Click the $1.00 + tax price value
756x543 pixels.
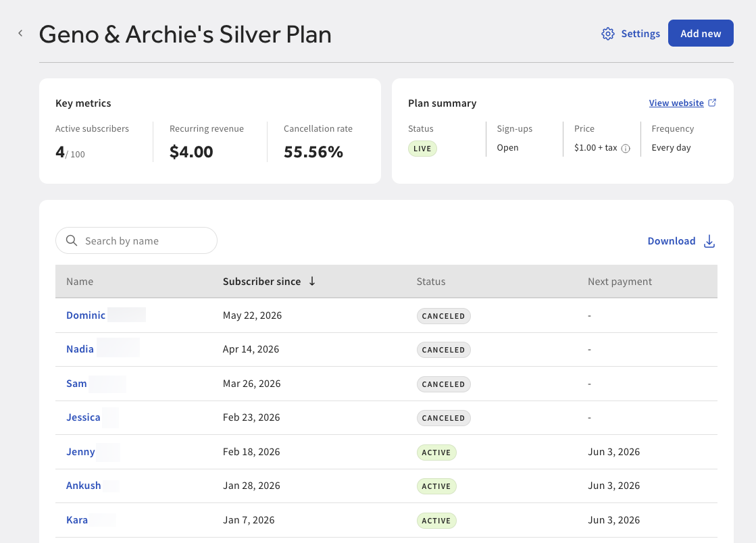(595, 147)
